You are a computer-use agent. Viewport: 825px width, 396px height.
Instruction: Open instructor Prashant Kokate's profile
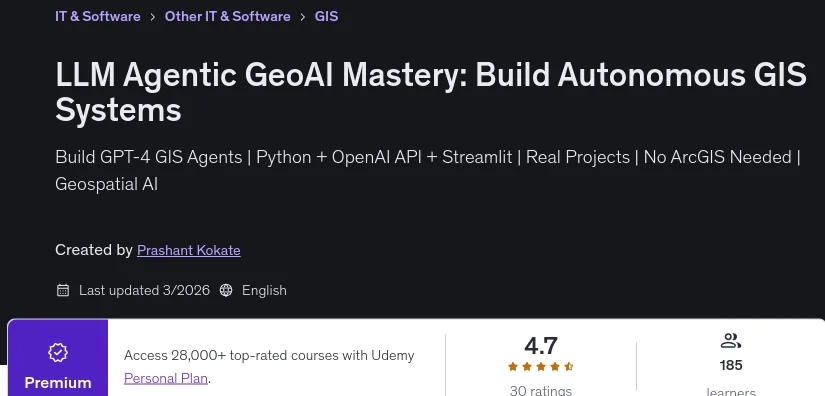coord(188,250)
